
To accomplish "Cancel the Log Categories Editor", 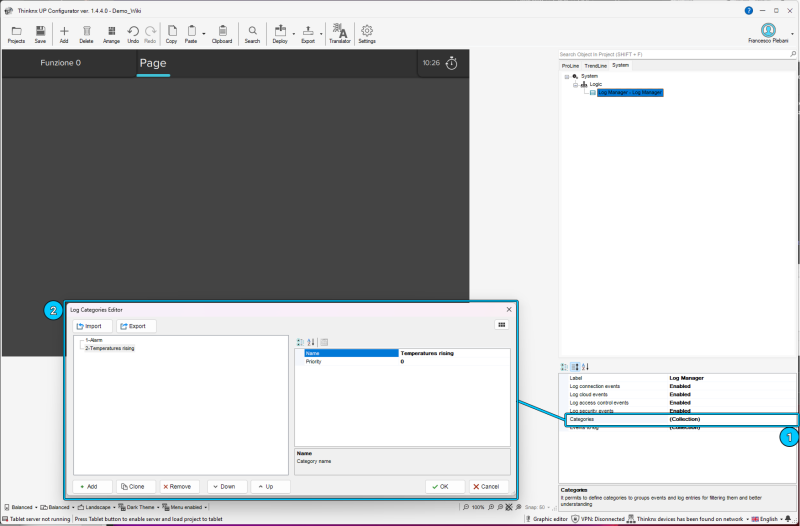I will click(489, 487).
